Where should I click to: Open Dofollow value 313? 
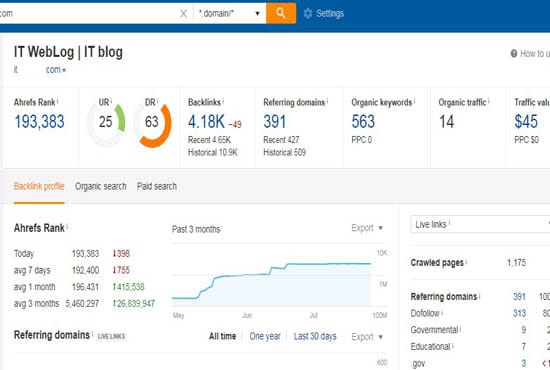(x=519, y=313)
